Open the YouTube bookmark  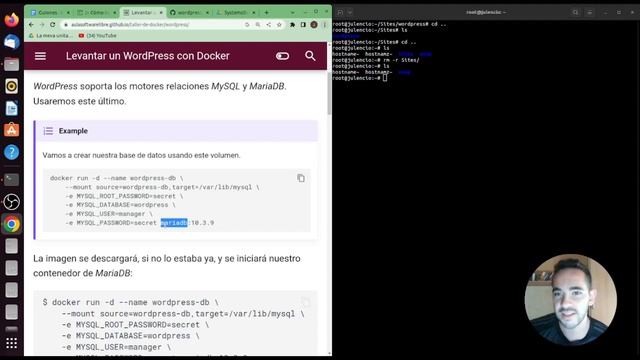pyautogui.click(x=98, y=36)
